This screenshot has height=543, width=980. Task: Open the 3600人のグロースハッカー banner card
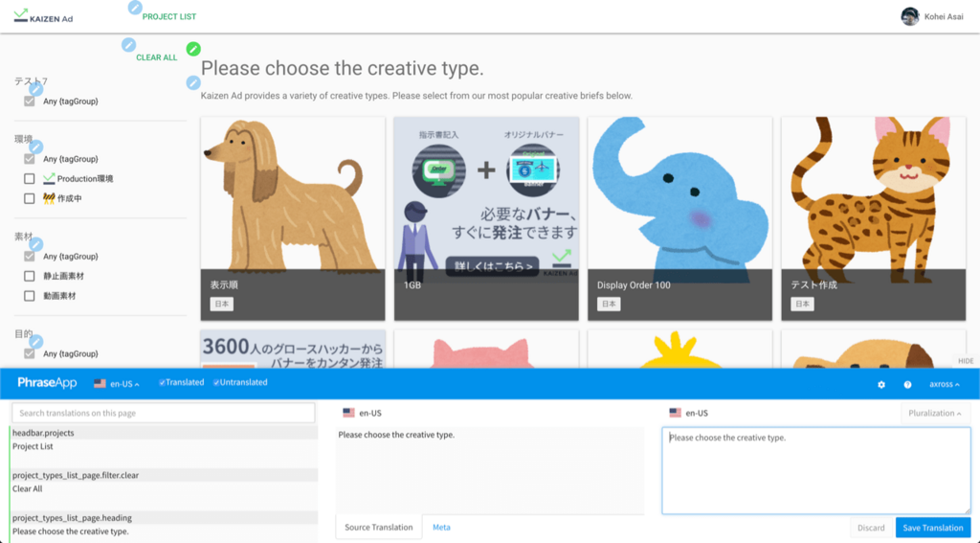pos(293,349)
